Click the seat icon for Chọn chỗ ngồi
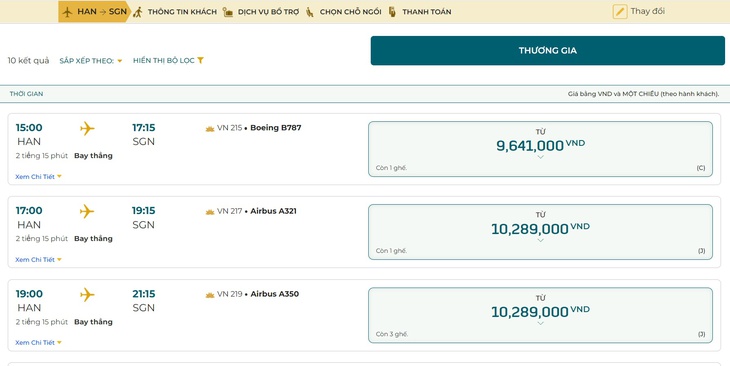The height and width of the screenshot is (366, 730). [x=310, y=12]
